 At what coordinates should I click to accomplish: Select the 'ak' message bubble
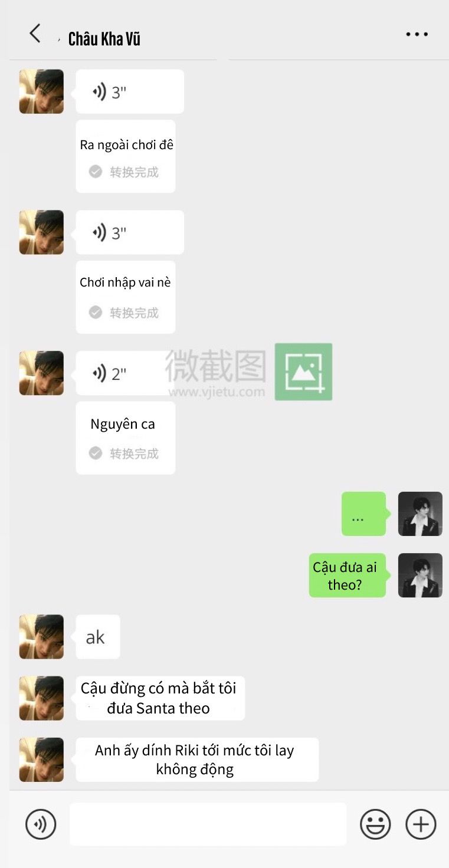(x=98, y=637)
